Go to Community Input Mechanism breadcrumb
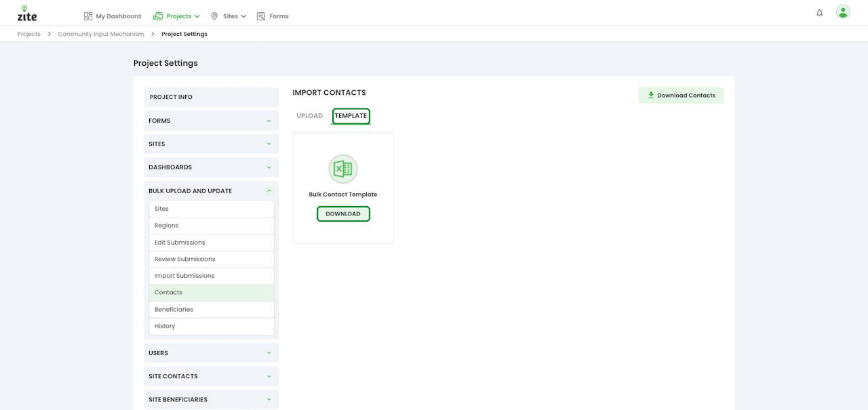The image size is (868, 410). (101, 34)
